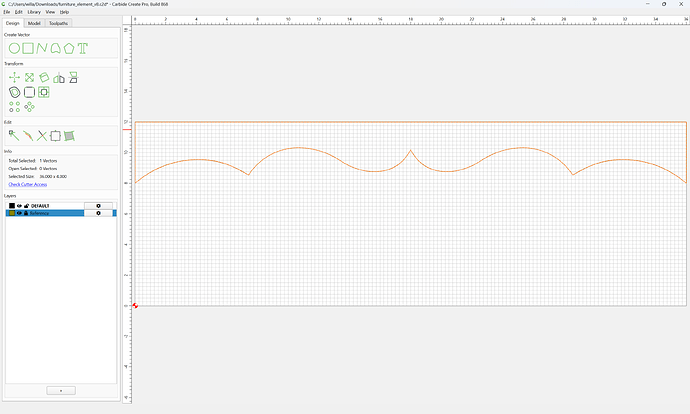The image size is (690, 414).
Task: Open settings for the Reference layer
Action: 99,213
